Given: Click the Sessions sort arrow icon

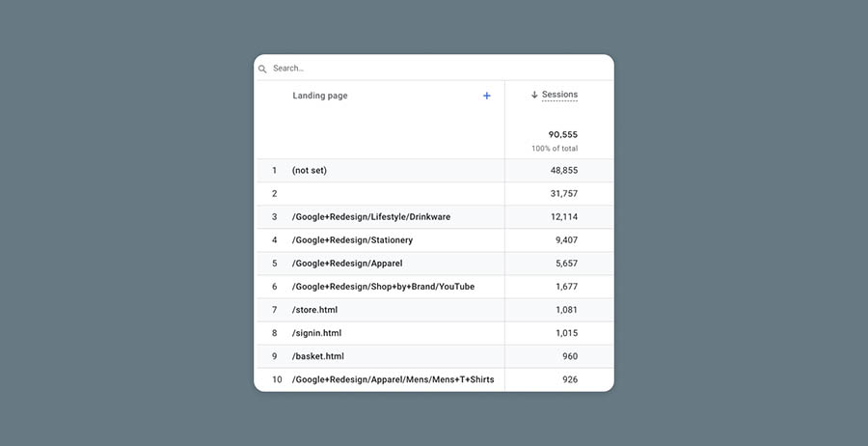Looking at the screenshot, I should click(x=534, y=95).
